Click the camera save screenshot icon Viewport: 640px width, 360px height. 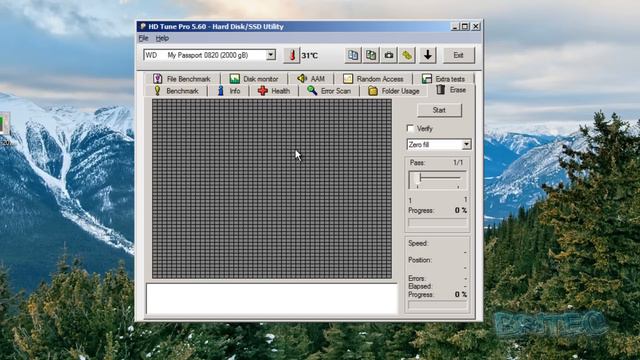coord(389,55)
